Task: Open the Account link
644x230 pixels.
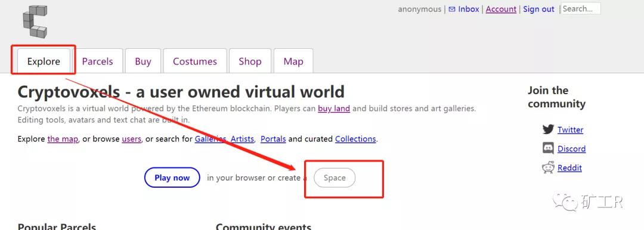Action: 501,9
